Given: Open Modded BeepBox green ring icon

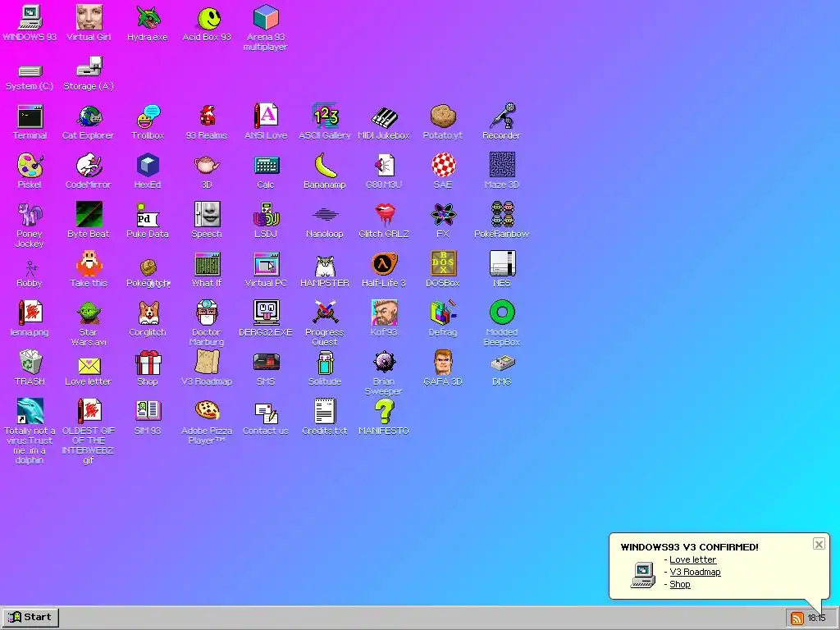Looking at the screenshot, I should tap(502, 313).
